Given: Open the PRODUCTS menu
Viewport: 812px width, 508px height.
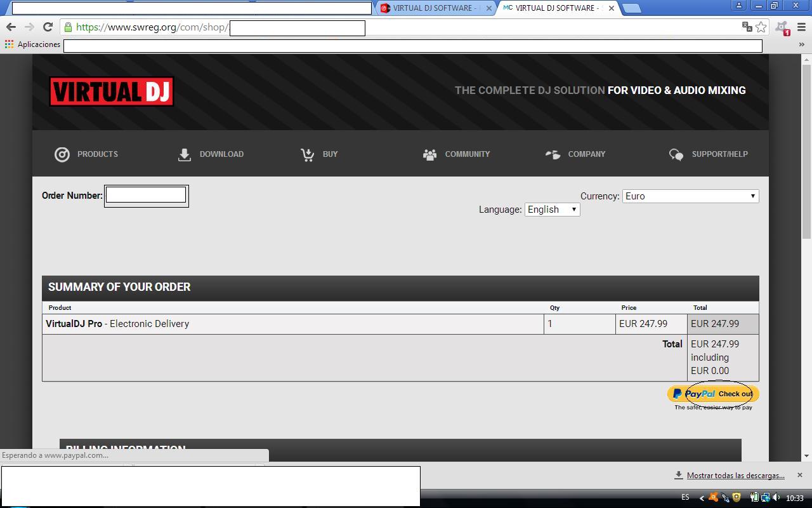Looking at the screenshot, I should click(x=86, y=154).
